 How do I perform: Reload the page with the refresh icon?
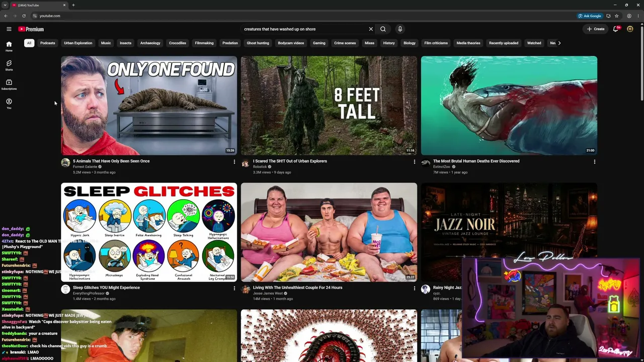24,16
